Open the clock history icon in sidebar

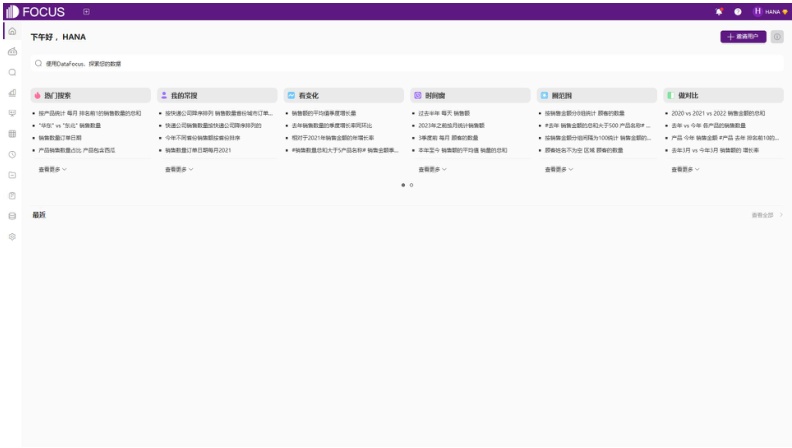tap(13, 155)
